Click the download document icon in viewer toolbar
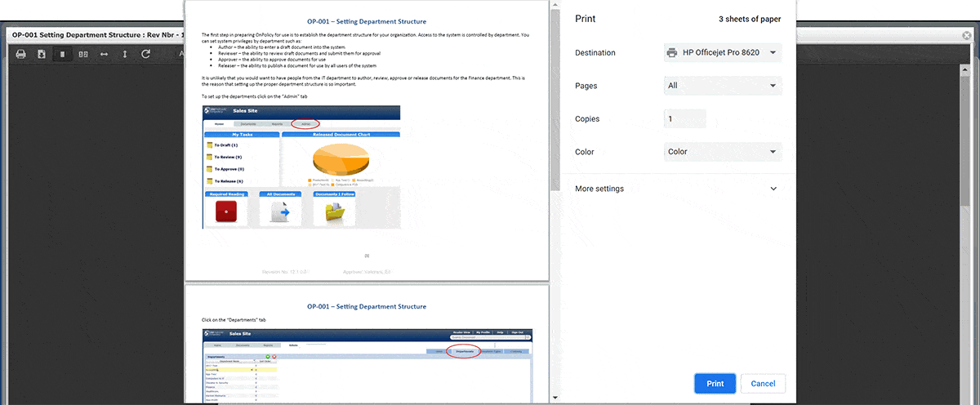Image resolution: width=980 pixels, height=405 pixels. coord(41,54)
